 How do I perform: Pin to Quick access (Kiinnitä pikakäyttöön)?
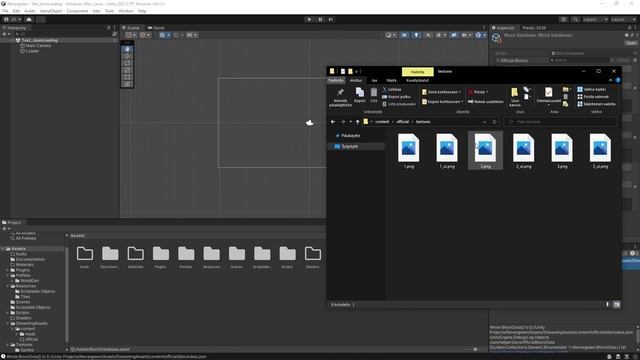pyautogui.click(x=340, y=98)
